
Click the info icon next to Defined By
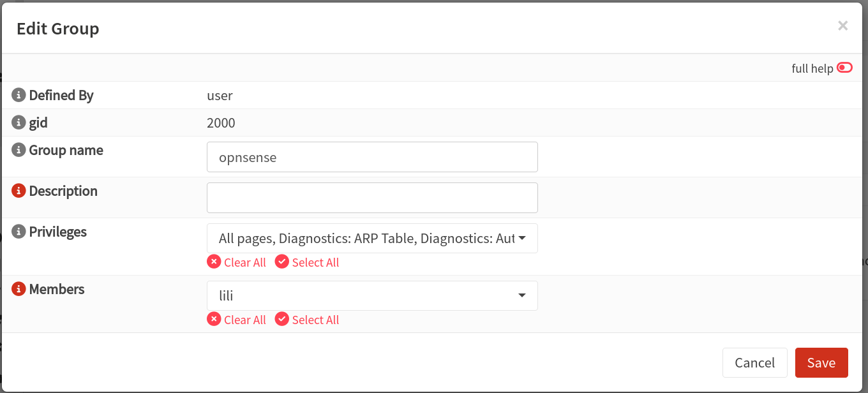pyautogui.click(x=17, y=94)
